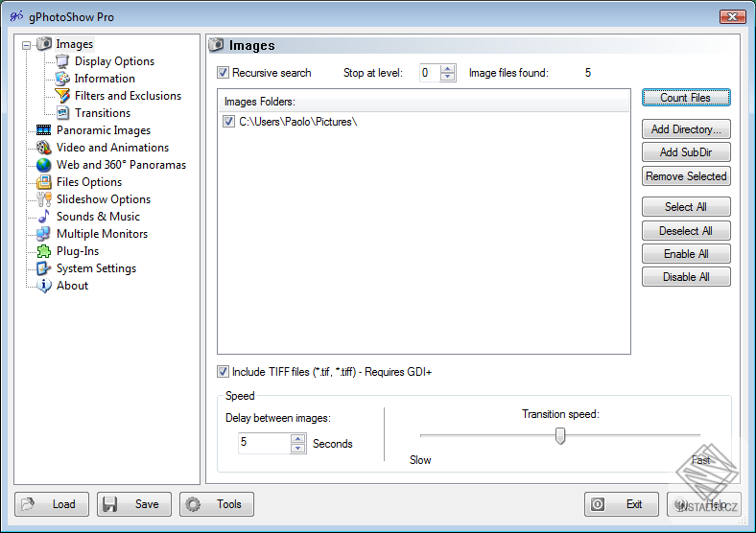
Task: Open Filters and Exclusions settings
Action: [x=128, y=96]
